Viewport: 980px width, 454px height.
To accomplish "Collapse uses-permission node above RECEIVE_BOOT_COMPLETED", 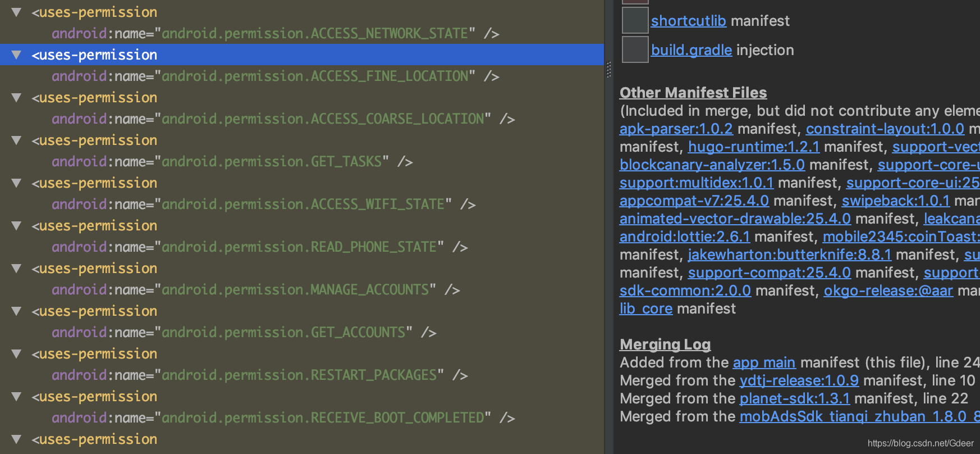I will [16, 396].
